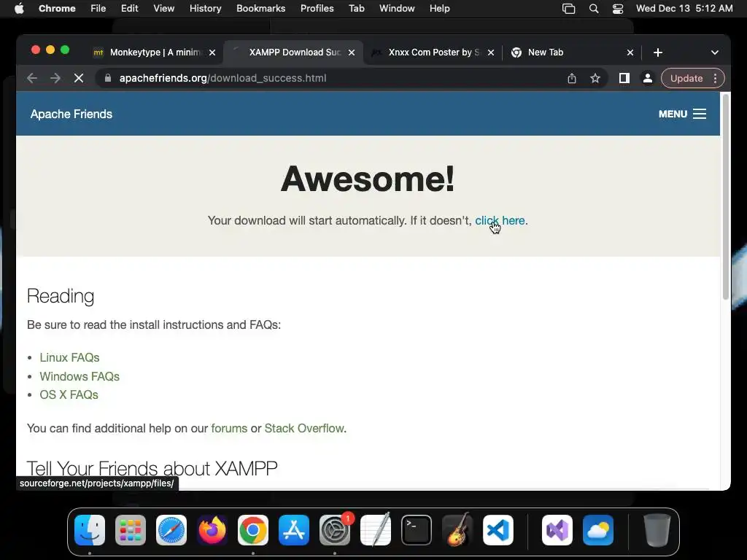Share this page icon
This screenshot has height=560, width=747.
pos(572,78)
